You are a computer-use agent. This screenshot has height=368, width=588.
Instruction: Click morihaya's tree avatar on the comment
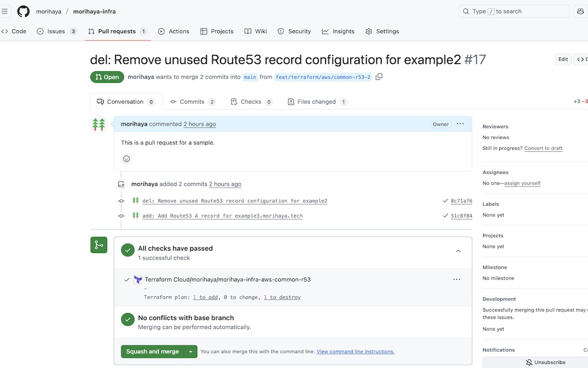99,124
